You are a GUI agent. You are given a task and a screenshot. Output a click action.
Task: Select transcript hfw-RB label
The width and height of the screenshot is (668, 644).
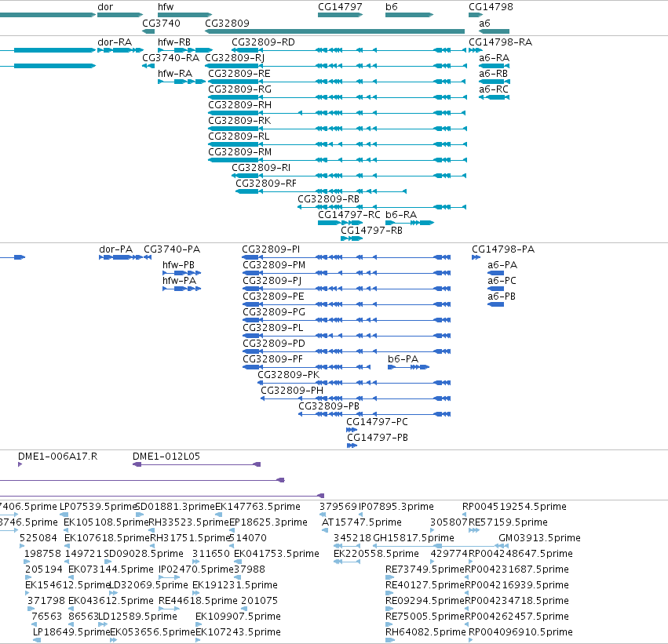[173, 42]
